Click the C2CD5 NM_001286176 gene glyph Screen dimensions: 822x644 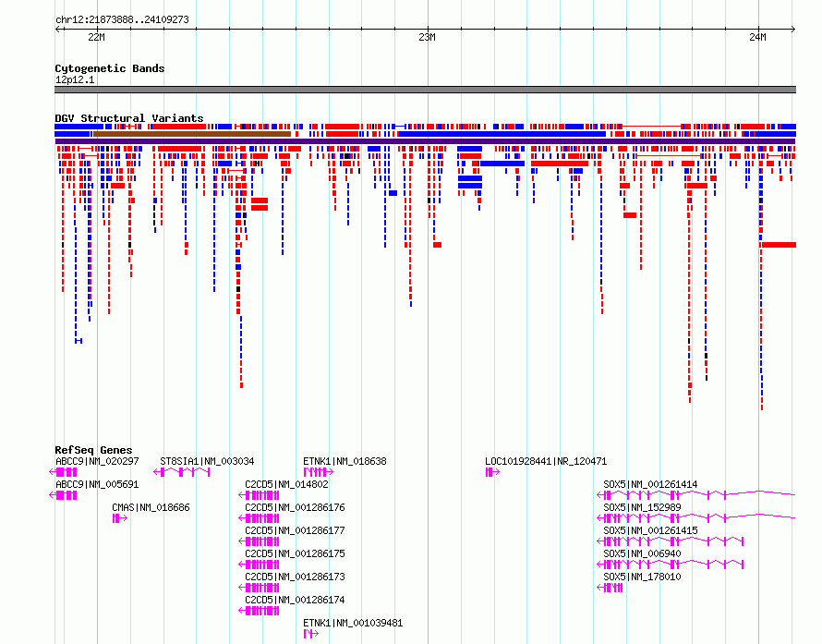[259, 518]
